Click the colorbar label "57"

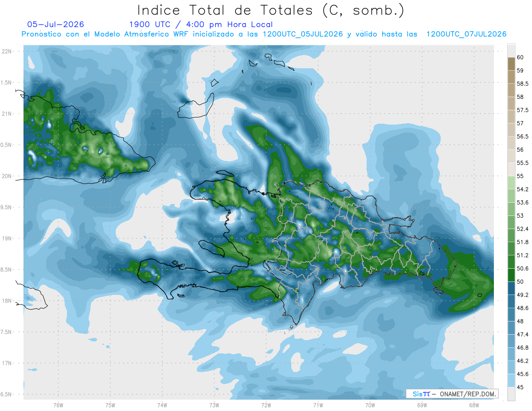tap(521, 123)
